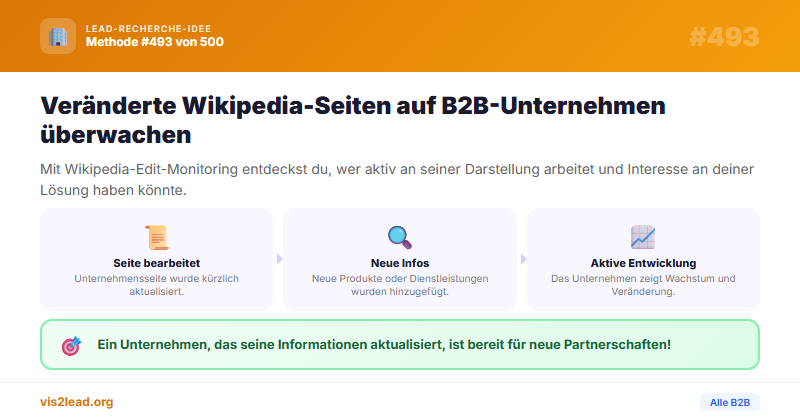The width and height of the screenshot is (800, 420).
Task: Click the text 'Das Unternehmen zeigt Wachstum und Veränderung.'
Action: (643, 285)
